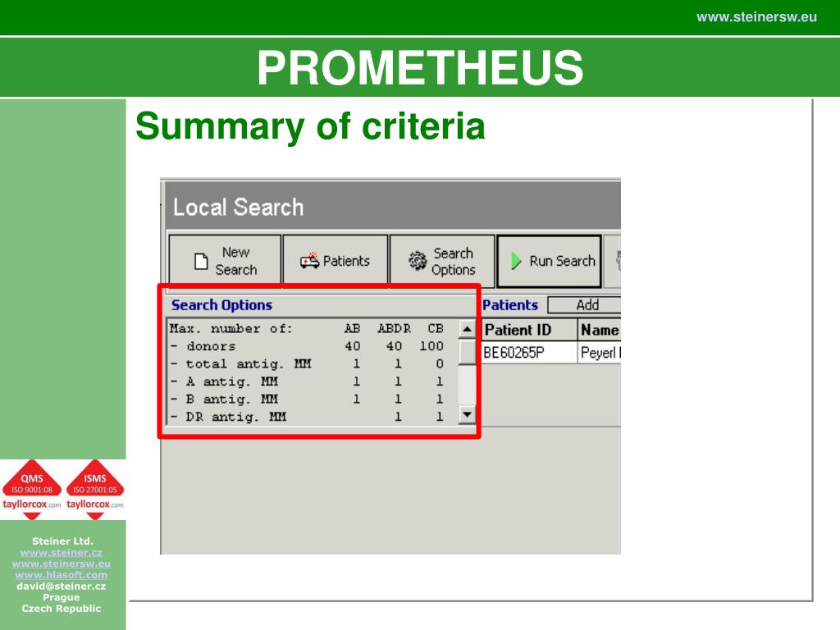Click the Local Search title bar
The height and width of the screenshot is (630, 840).
coord(393,207)
